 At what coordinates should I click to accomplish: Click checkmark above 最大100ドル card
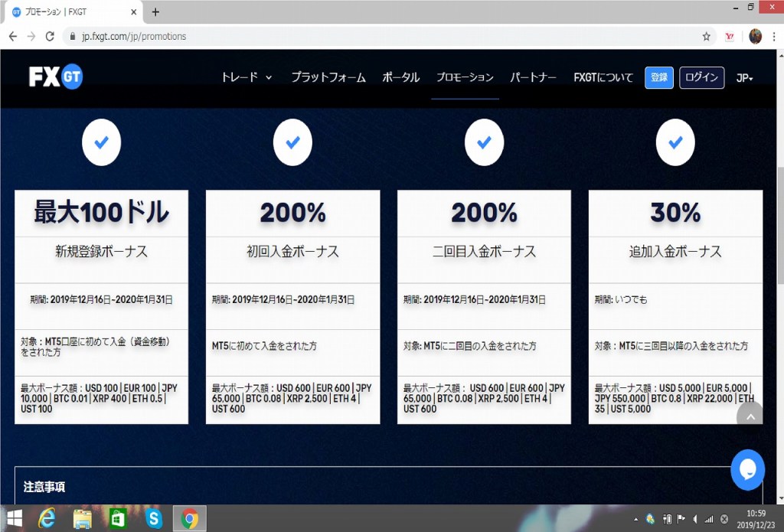tap(101, 142)
